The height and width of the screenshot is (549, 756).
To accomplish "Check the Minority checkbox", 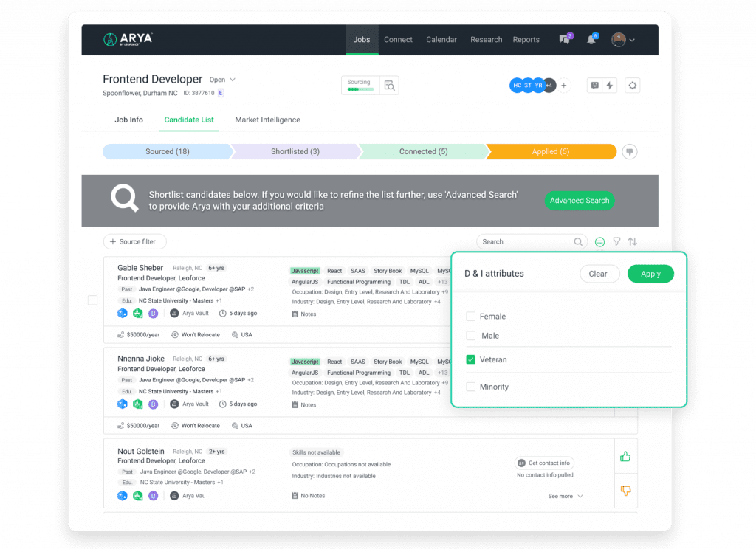I will pyautogui.click(x=470, y=387).
